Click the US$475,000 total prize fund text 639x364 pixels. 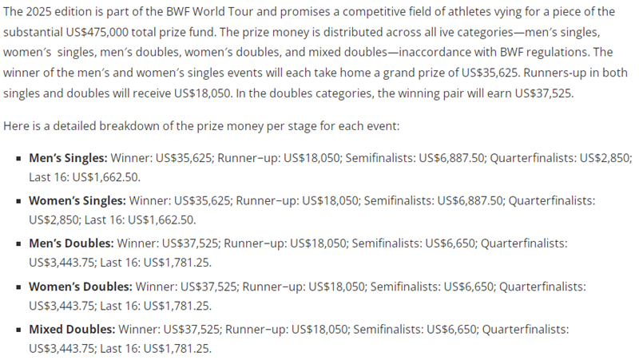pyautogui.click(x=141, y=32)
